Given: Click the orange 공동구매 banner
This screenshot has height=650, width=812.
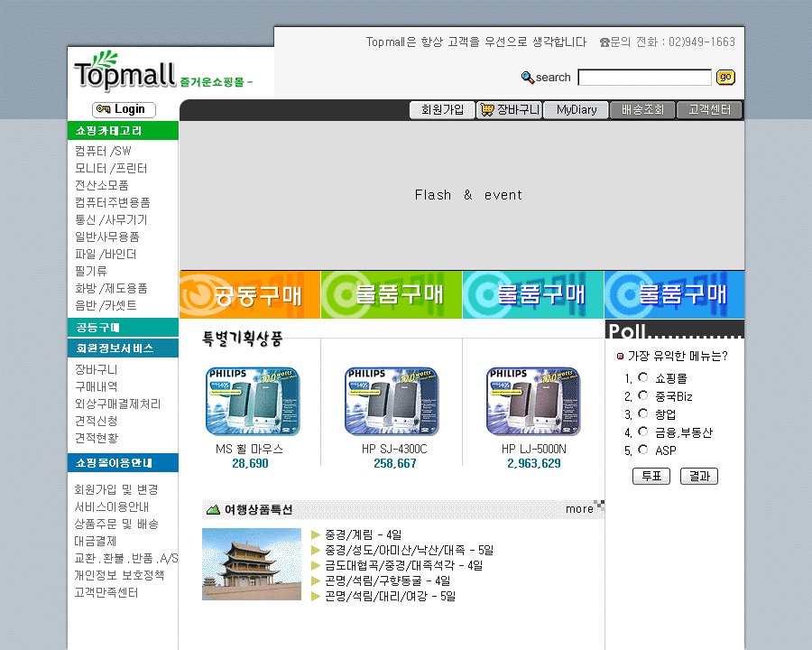Looking at the screenshot, I should coord(250,294).
